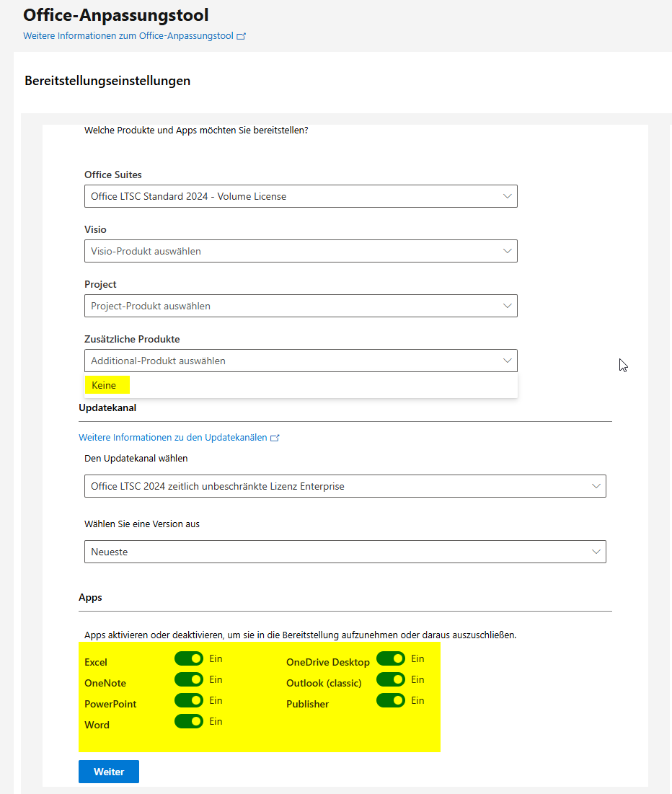Open the Office Suites dropdown
The width and height of the screenshot is (672, 794).
[x=301, y=196]
